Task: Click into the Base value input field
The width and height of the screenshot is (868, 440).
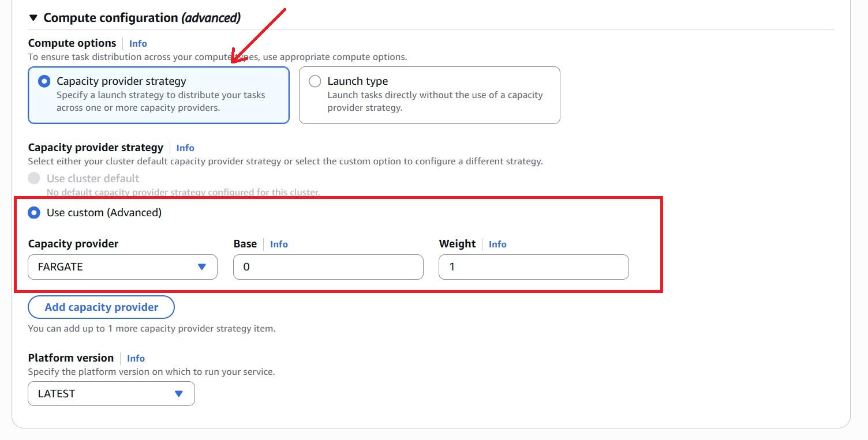Action: tap(328, 267)
